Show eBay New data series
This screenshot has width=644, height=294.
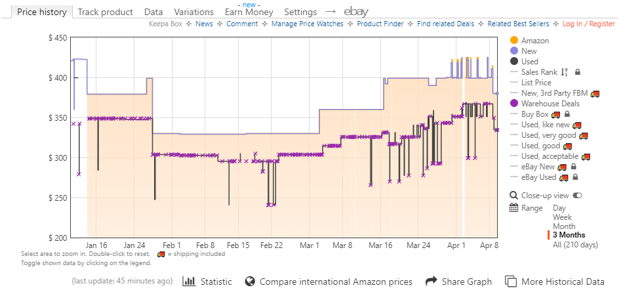[538, 167]
